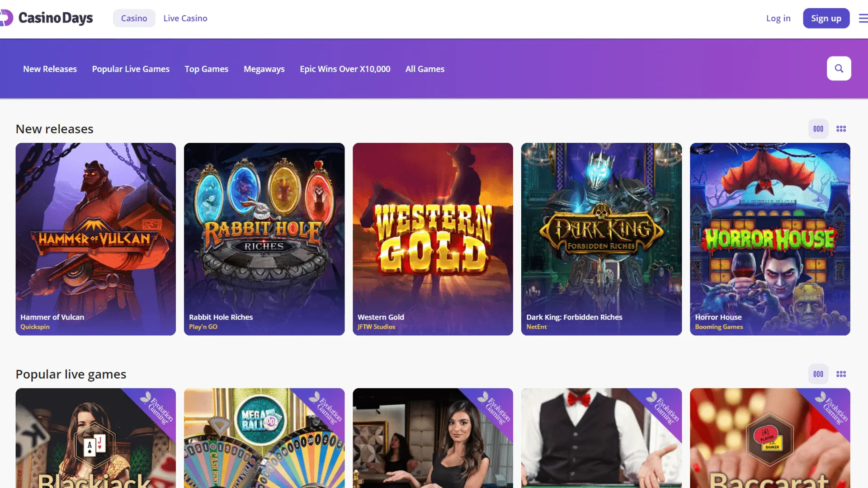The height and width of the screenshot is (488, 868).
Task: Open the hamburger menu icon
Action: (863, 19)
